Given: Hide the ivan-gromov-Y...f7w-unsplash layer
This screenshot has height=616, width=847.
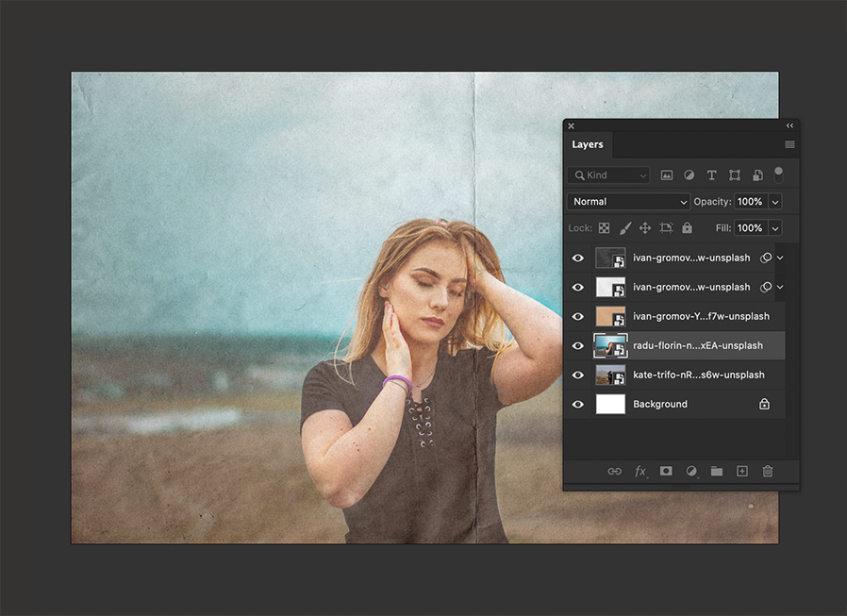Looking at the screenshot, I should [577, 316].
